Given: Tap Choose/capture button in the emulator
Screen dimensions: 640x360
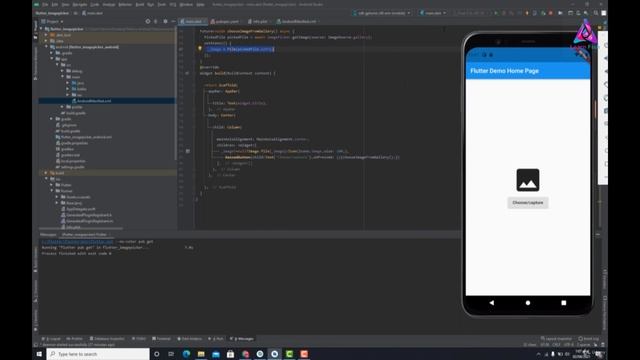Looking at the screenshot, I should [528, 203].
